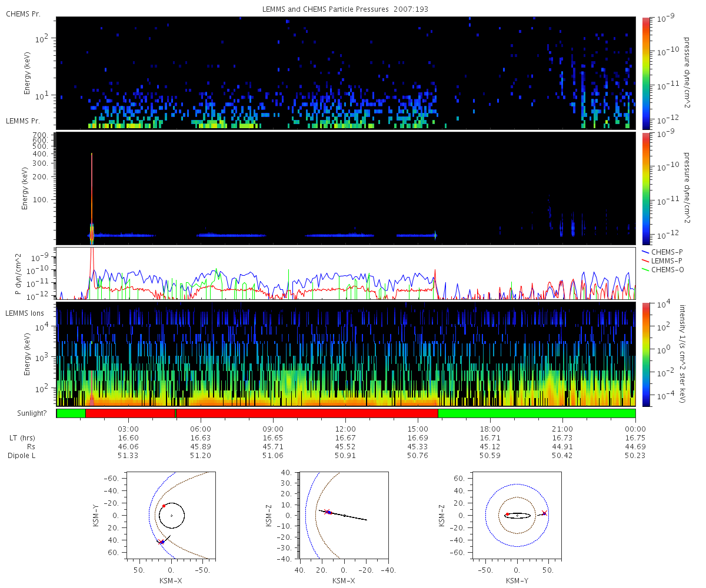This screenshot has height=588, width=706.
Task: Click the LEMMS Ions spectrogram panel
Action: (x=346, y=355)
